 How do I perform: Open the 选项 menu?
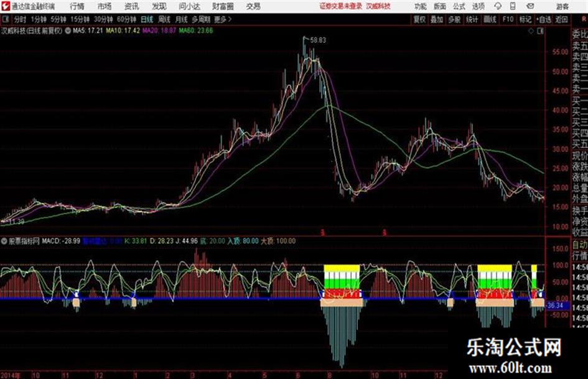pos(478,6)
